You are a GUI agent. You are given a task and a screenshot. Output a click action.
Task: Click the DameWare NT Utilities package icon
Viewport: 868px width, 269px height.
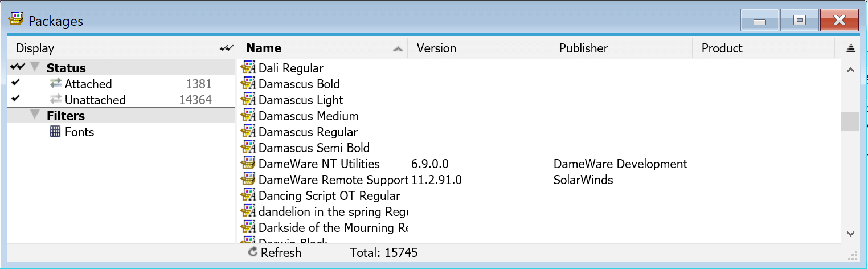pos(248,164)
